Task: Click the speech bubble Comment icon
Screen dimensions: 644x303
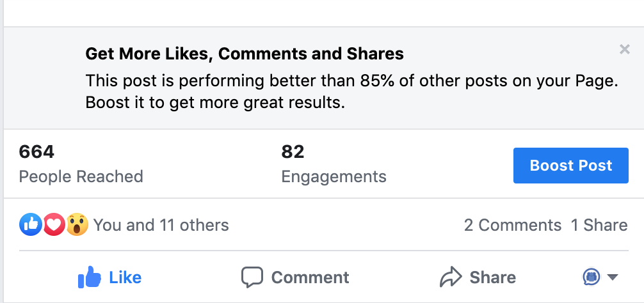Action: coord(252,277)
